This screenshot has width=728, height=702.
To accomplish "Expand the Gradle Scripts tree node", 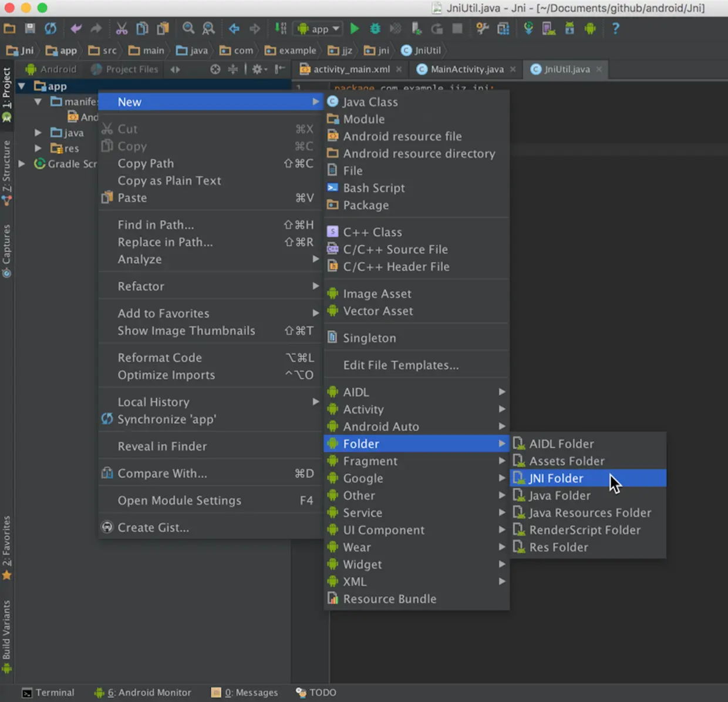I will coord(22,164).
